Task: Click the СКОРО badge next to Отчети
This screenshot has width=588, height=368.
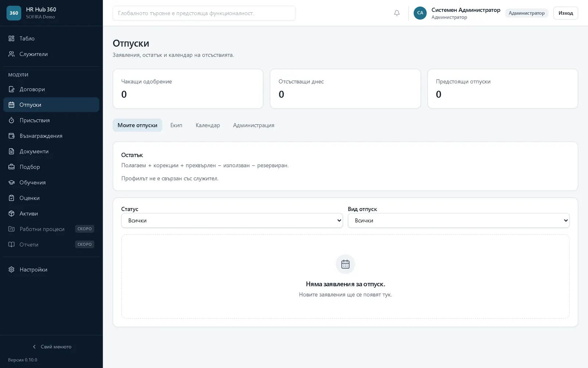Action: pos(85,244)
